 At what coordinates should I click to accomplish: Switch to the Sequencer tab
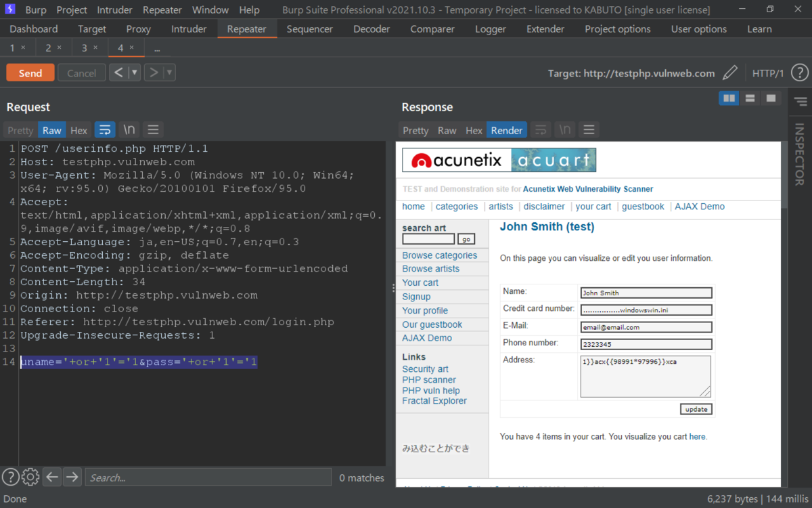coord(310,29)
